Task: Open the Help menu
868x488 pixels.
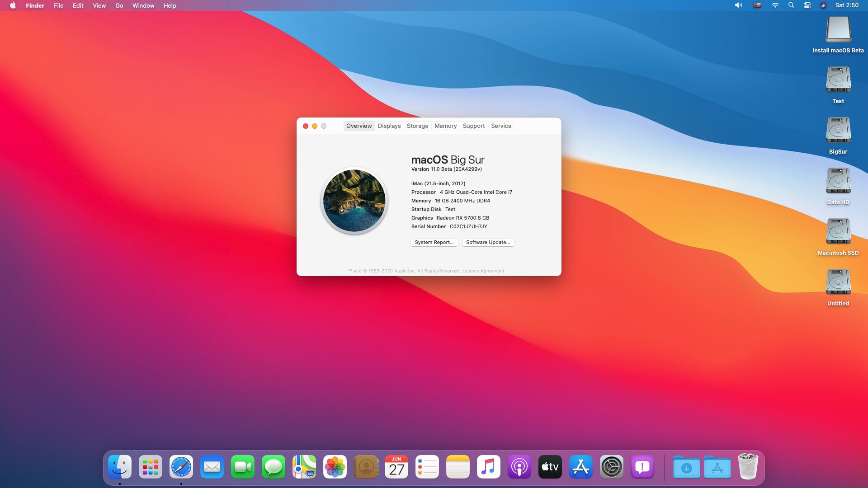Action: pos(170,5)
